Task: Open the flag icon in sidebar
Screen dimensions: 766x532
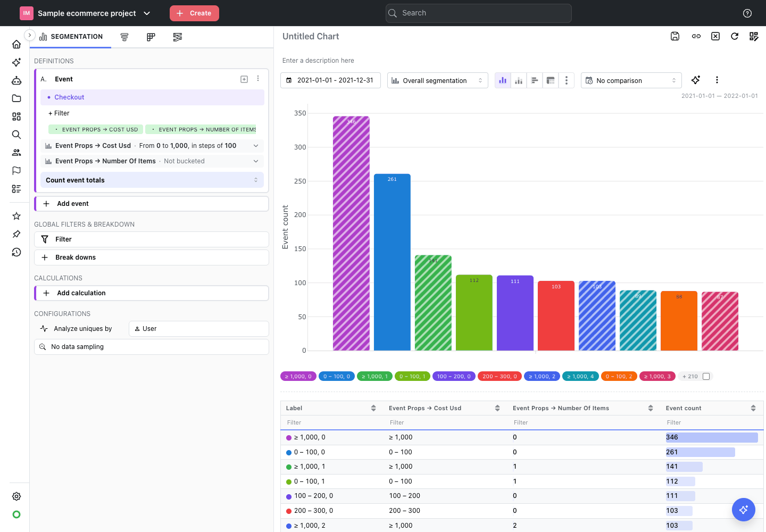Action: 16,171
